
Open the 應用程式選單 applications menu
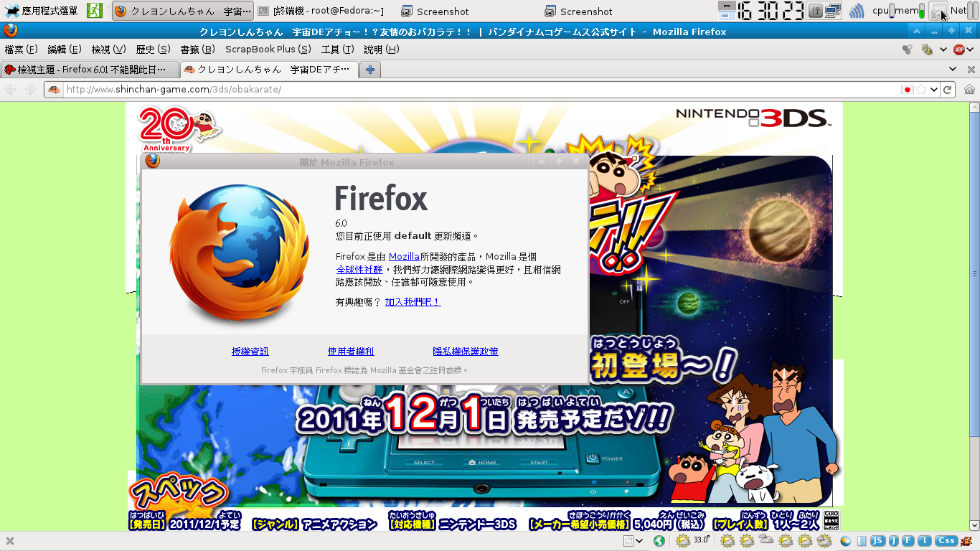(42, 11)
